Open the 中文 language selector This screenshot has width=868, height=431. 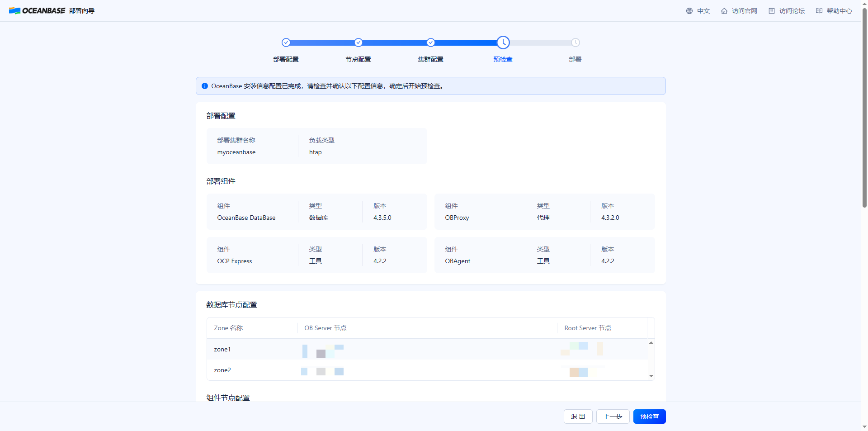tap(703, 11)
